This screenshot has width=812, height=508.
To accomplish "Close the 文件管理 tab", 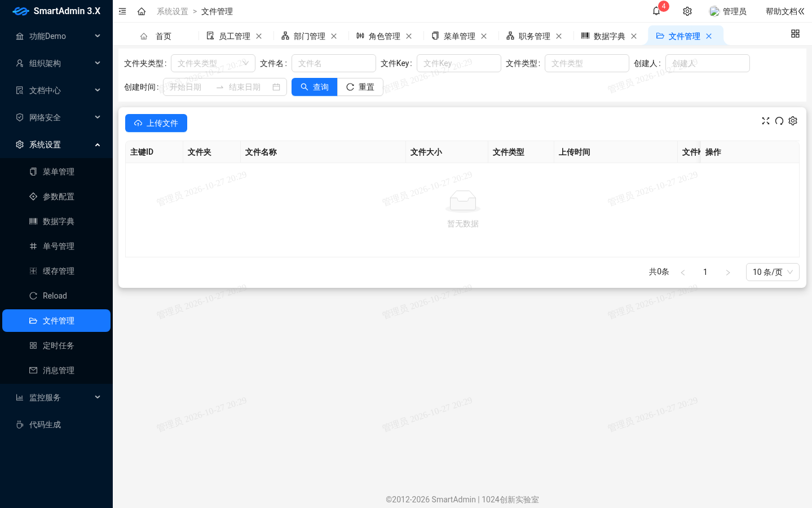I will pyautogui.click(x=709, y=36).
